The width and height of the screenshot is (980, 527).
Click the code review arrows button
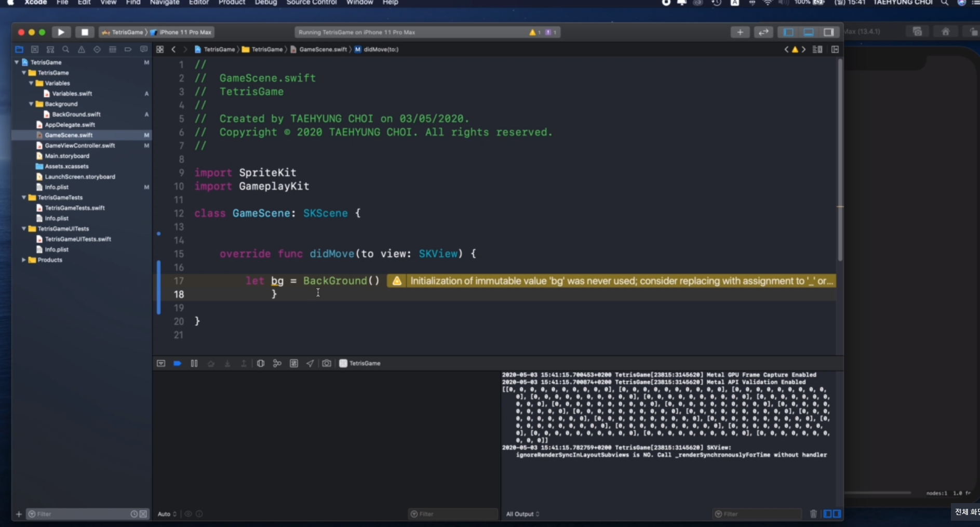click(763, 32)
